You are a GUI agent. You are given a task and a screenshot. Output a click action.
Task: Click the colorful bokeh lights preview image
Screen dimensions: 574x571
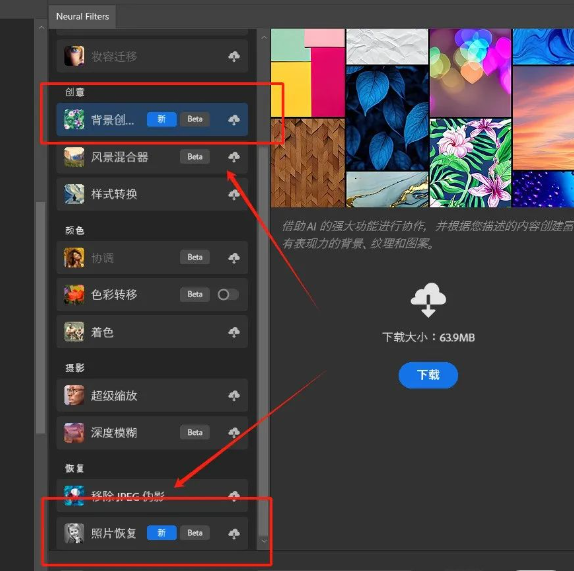point(470,73)
